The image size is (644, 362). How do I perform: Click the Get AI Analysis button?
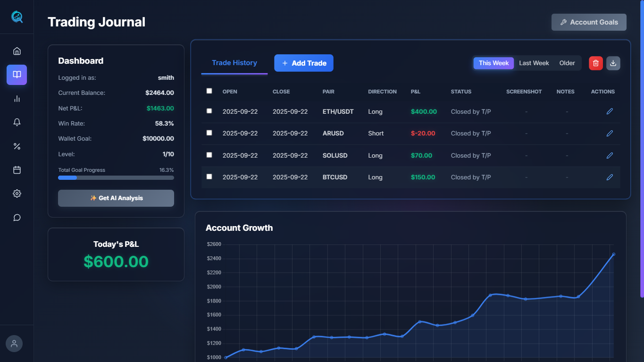(x=116, y=198)
